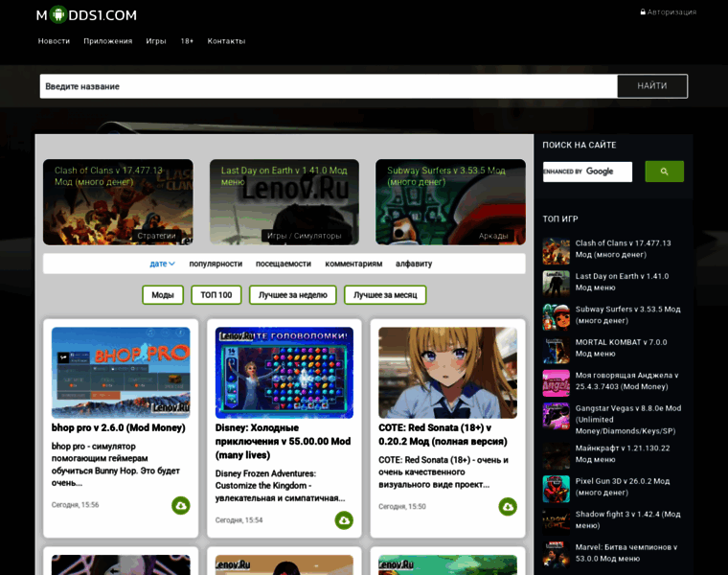Open MORTAL KOMBAT v 7.0.0 sidebar link
Screen dimensions: 728x575
(622, 348)
